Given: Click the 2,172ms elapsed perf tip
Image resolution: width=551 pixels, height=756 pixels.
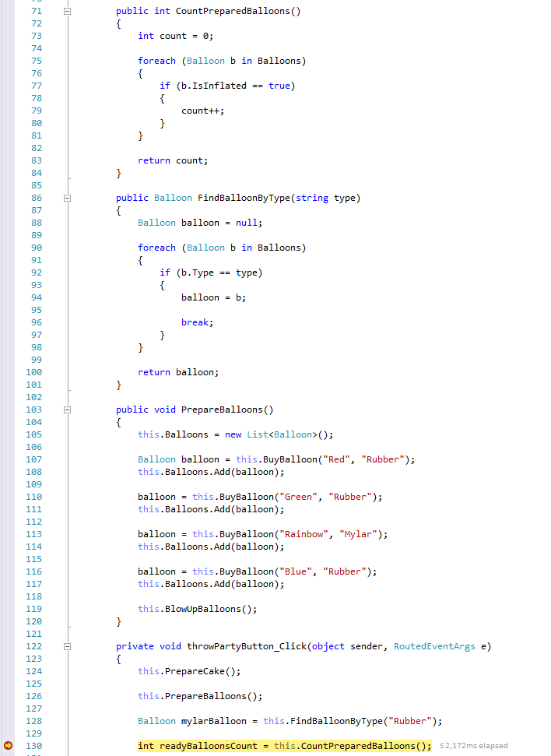Looking at the screenshot, I should pos(473,746).
